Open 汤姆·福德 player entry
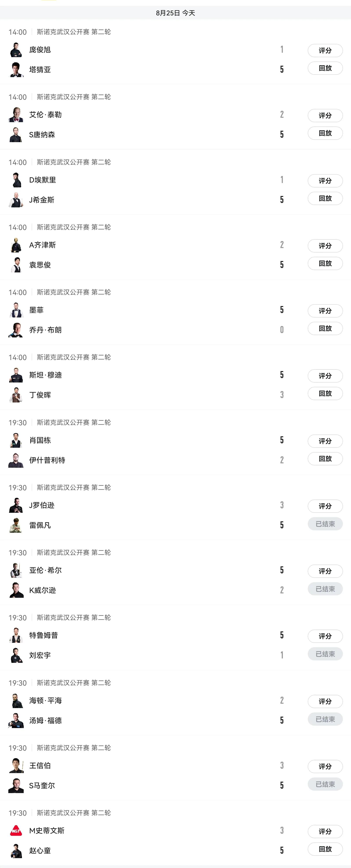Viewport: 351px width, 868px height. click(x=45, y=720)
